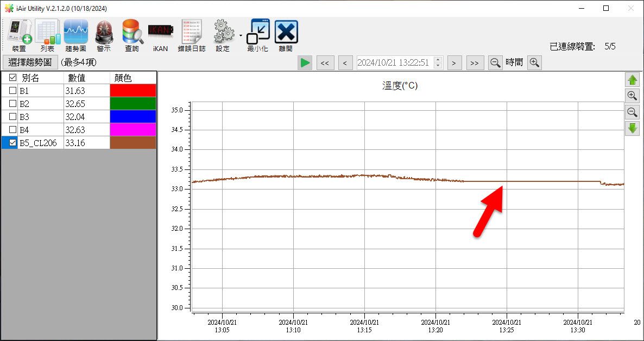Image resolution: width=644 pixels, height=341 pixels.
Task: Click the green play button
Action: (x=305, y=63)
